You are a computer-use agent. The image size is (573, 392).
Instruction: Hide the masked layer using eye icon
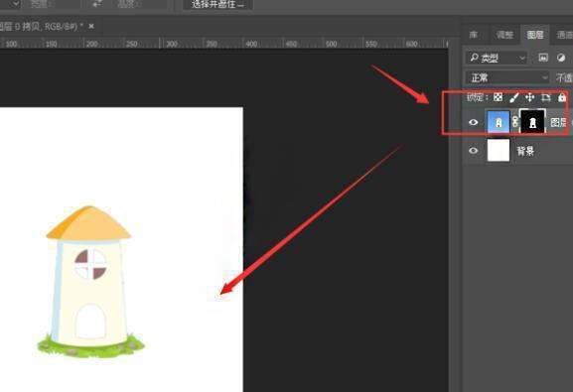(x=474, y=122)
